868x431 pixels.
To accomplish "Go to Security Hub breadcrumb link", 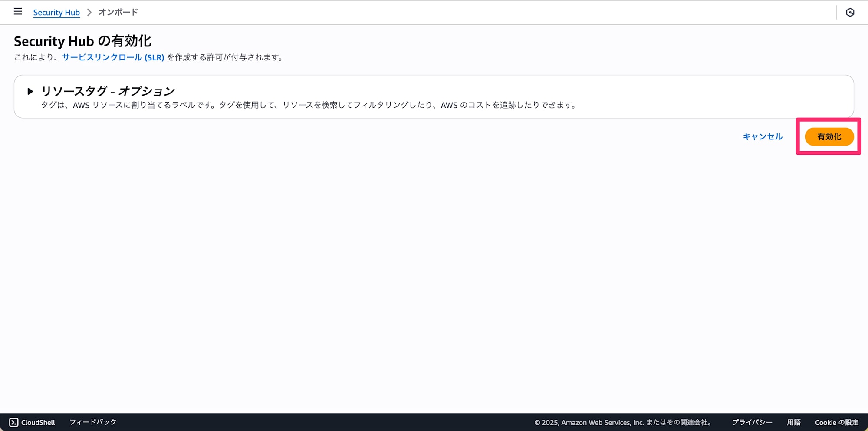I will click(x=56, y=12).
